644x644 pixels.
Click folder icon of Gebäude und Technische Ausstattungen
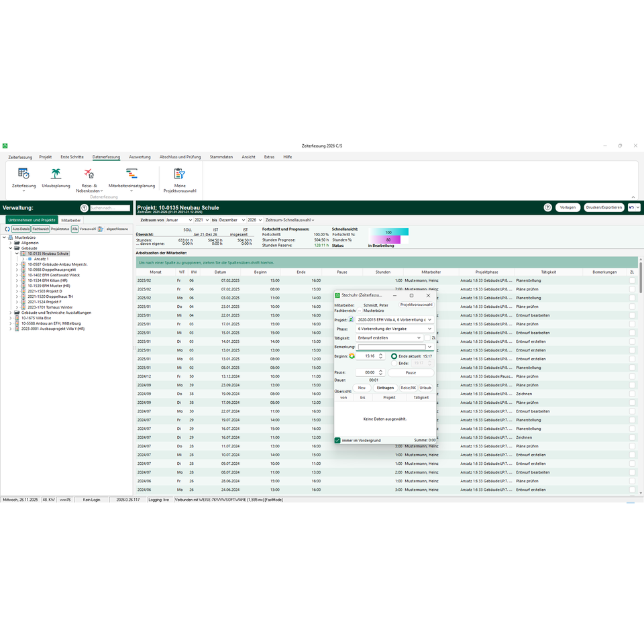tap(17, 313)
